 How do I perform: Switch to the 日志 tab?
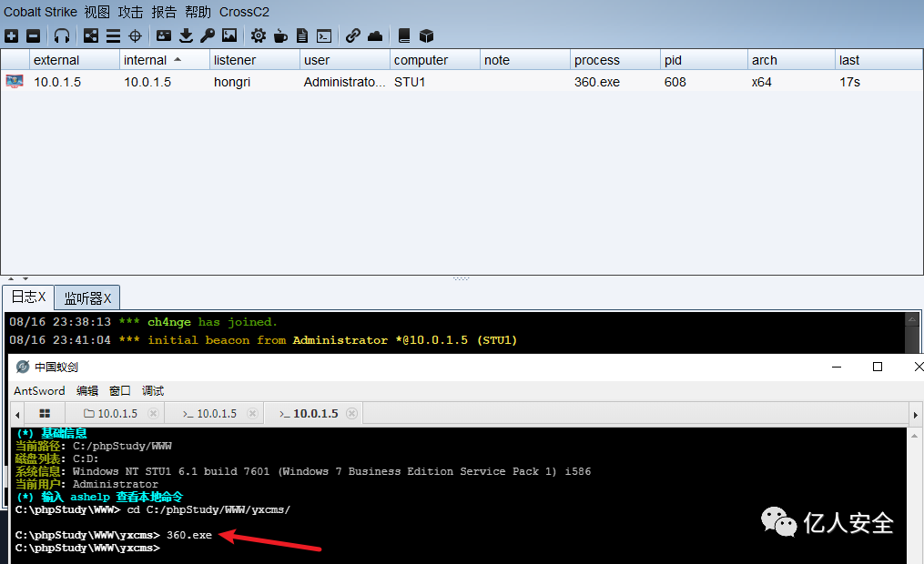click(x=28, y=297)
